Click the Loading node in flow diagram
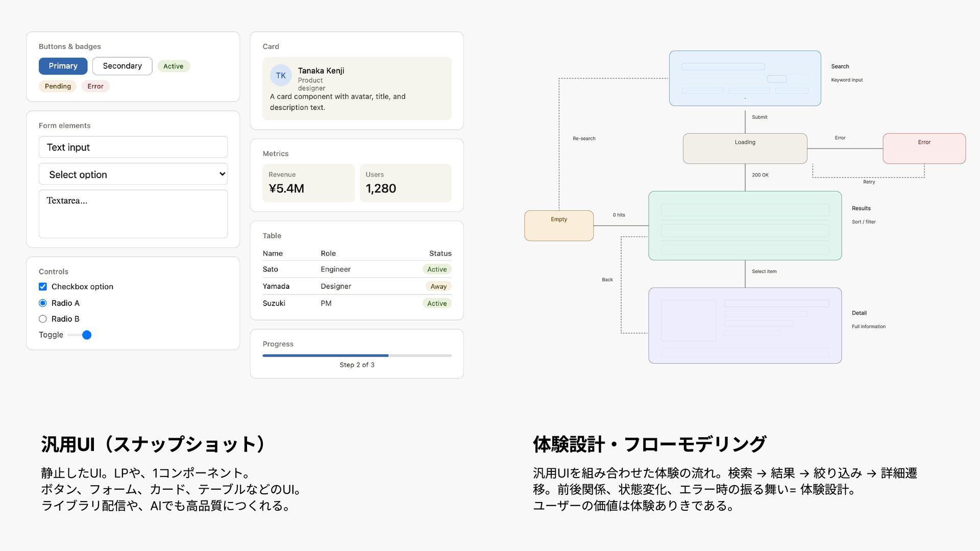The width and height of the screenshot is (980, 551). pos(745,148)
